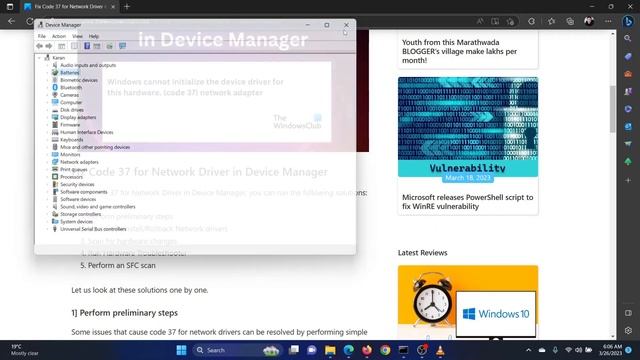Expand the Network adapters node
The image size is (640, 360).
(47, 162)
